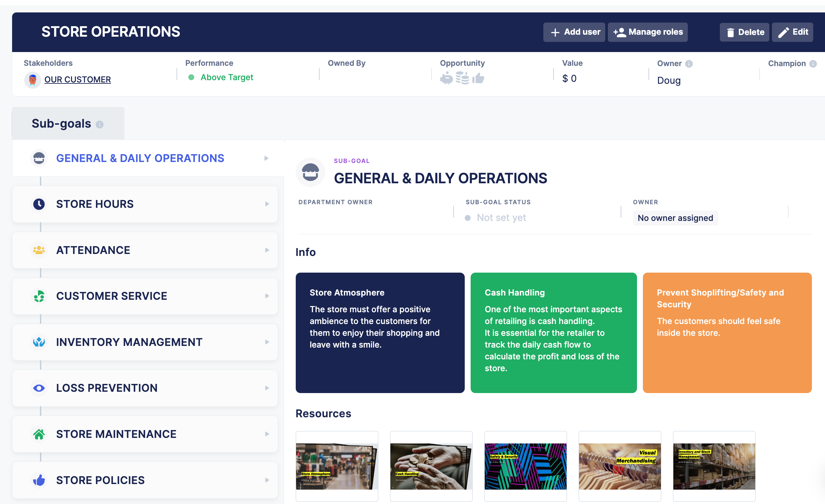The image size is (825, 504).
Task: Click the Manage roles button
Action: coord(647,32)
